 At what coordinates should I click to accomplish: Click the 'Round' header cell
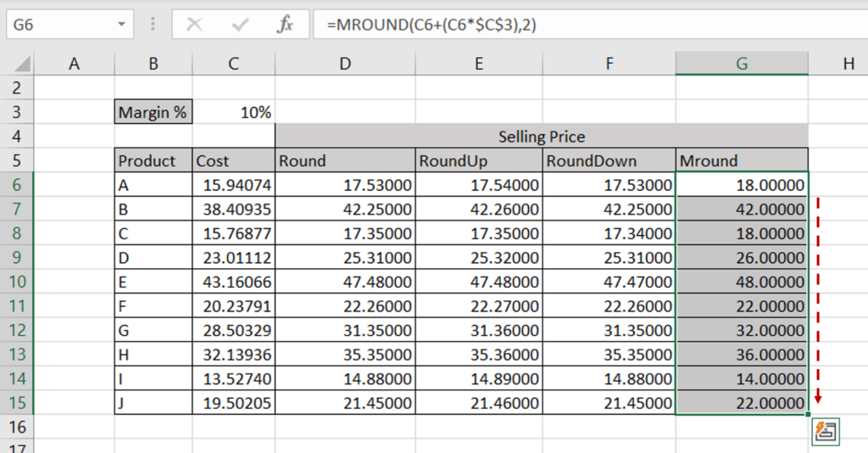tap(345, 160)
